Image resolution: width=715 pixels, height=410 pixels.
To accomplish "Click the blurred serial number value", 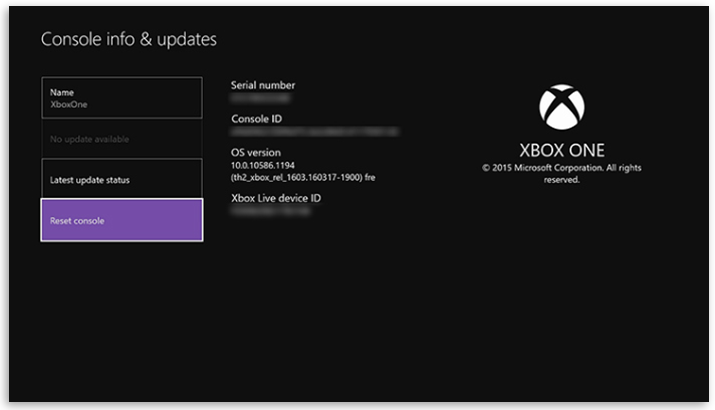I will click(260, 98).
